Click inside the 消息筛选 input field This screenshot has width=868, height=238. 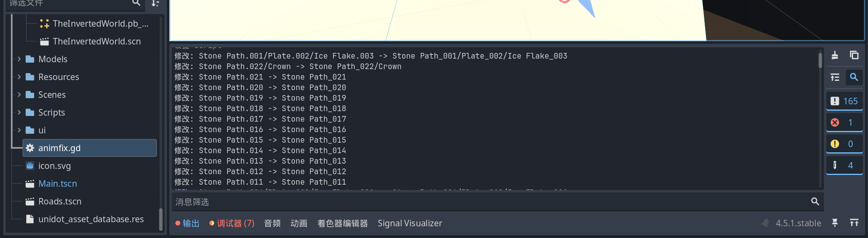445,202
